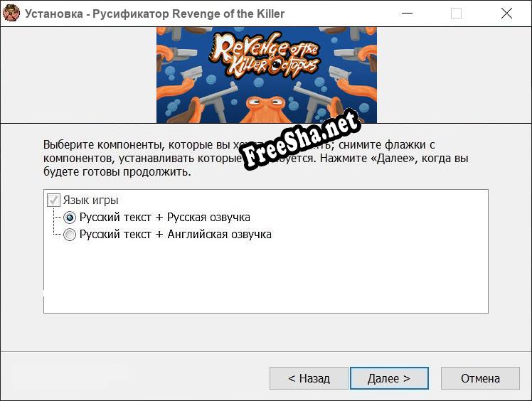This screenshot has height=401, width=532.
Task: Click the Отмена button
Action: point(480,378)
